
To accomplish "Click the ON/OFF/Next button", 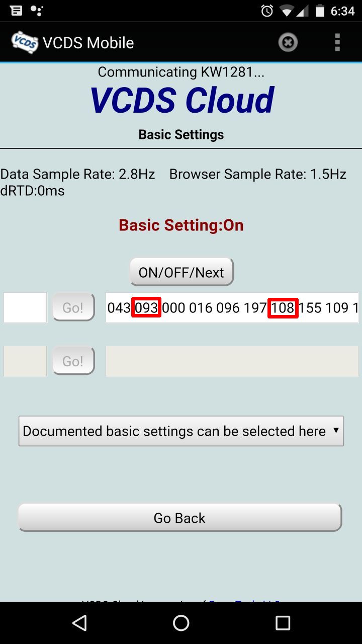I will pyautogui.click(x=182, y=272).
